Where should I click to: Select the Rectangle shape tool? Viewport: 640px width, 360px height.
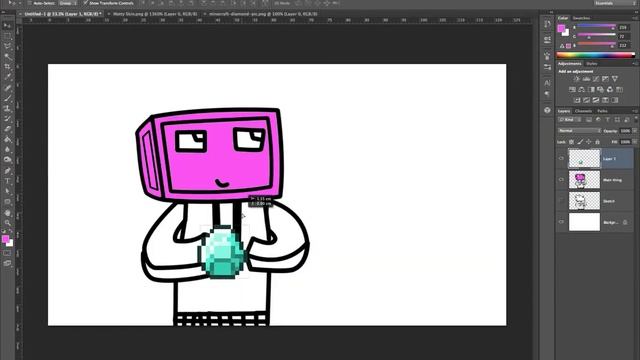(x=7, y=202)
